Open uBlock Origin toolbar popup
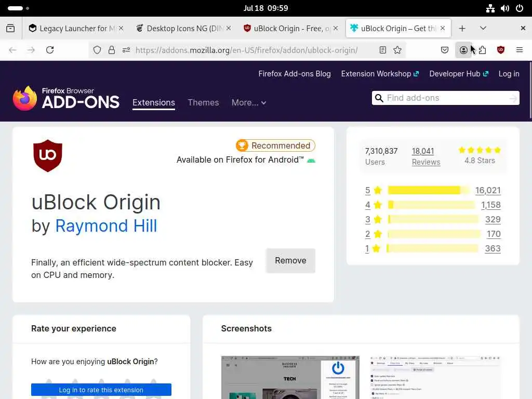 coord(501,50)
